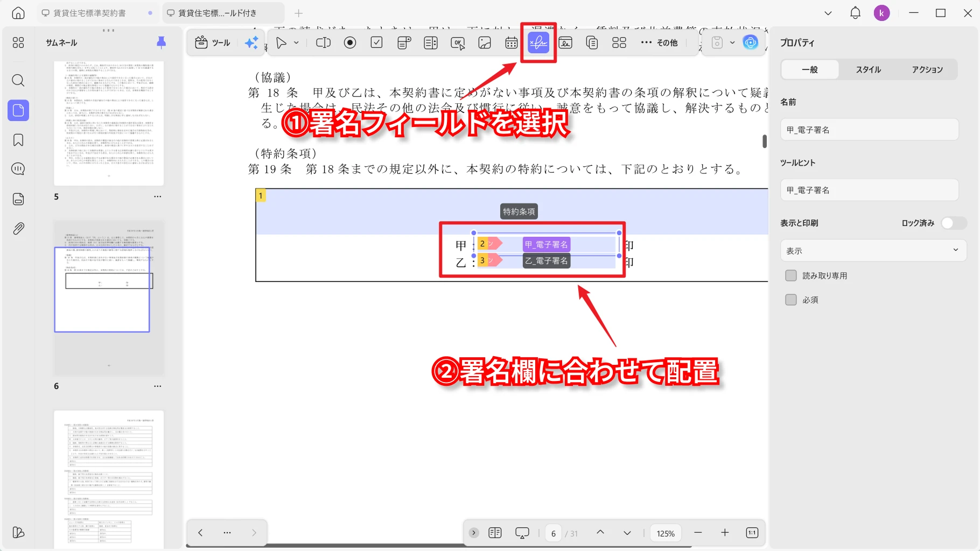Image resolution: width=980 pixels, height=551 pixels.
Task: Click the name (名前) input field
Action: (870, 130)
